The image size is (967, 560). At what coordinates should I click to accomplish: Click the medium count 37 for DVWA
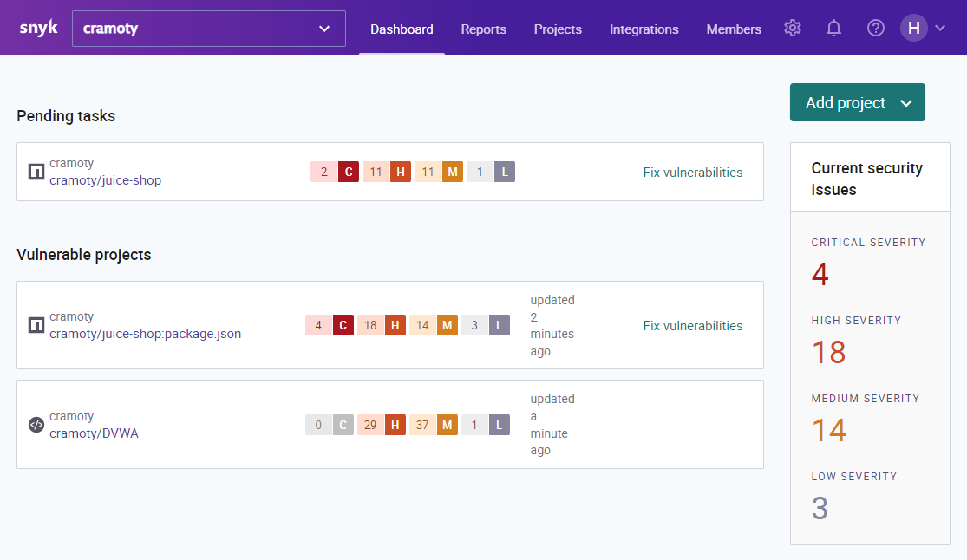(x=422, y=424)
